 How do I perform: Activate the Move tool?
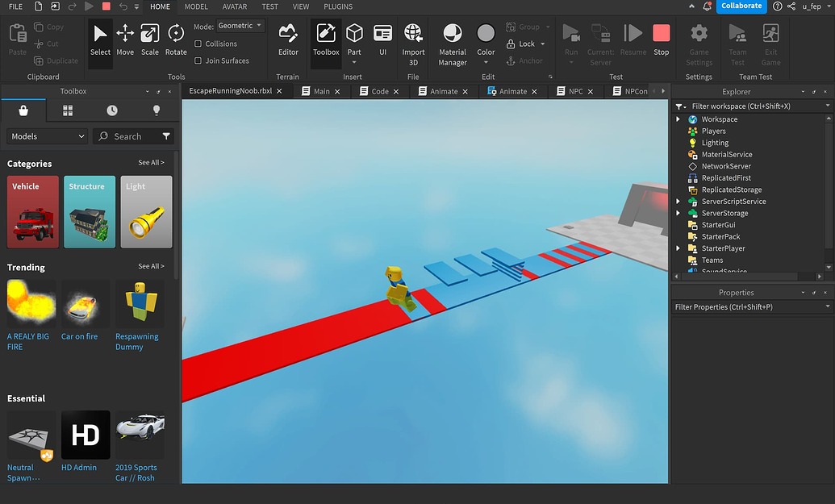point(125,40)
